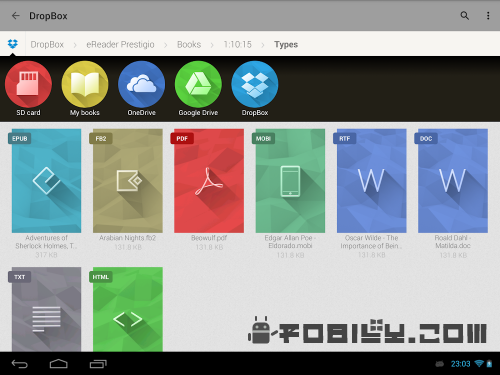Click the RTF format badge
Viewport: 500px width, 375px height.
tap(345, 138)
